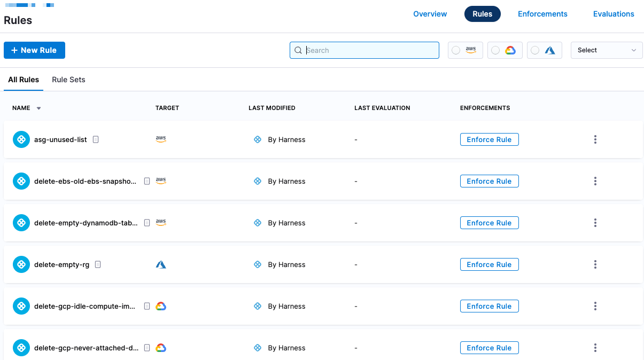644x360 pixels.
Task: Click the Name column sort arrow
Action: coord(38,108)
